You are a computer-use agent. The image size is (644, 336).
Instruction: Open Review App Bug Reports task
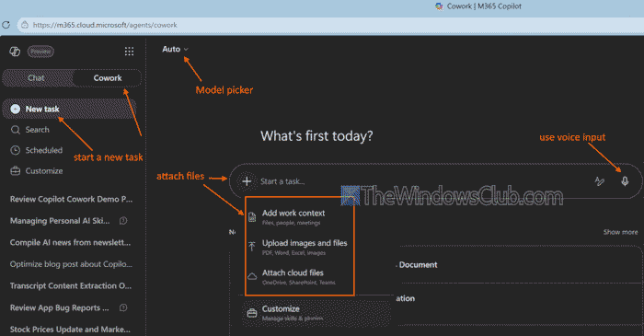[x=60, y=307]
